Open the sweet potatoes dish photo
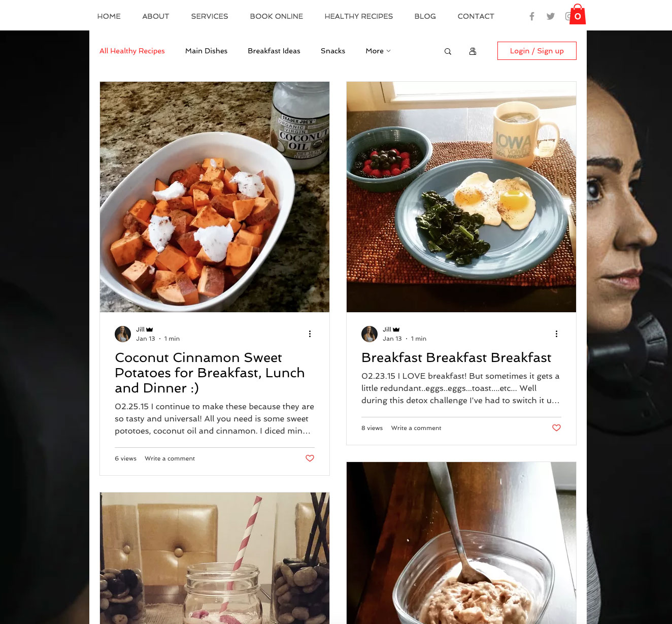Viewport: 672px width, 624px height. click(215, 197)
